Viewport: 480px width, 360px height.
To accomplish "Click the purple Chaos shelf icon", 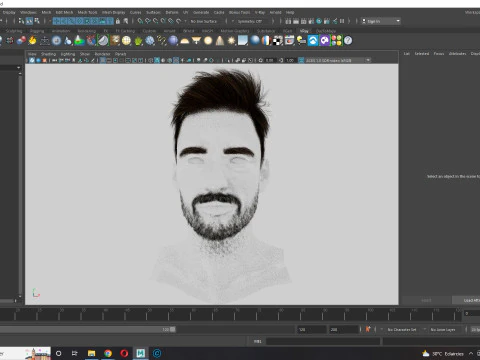I will 324,41.
